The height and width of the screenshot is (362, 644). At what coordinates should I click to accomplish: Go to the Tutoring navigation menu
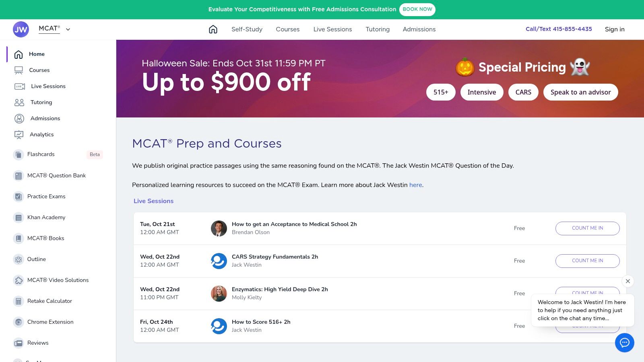click(x=377, y=29)
